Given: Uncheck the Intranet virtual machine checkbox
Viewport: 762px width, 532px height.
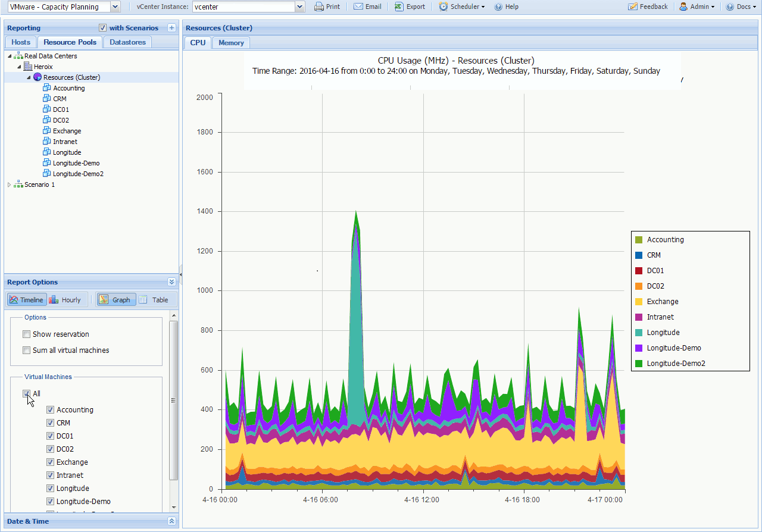Looking at the screenshot, I should pyautogui.click(x=50, y=475).
